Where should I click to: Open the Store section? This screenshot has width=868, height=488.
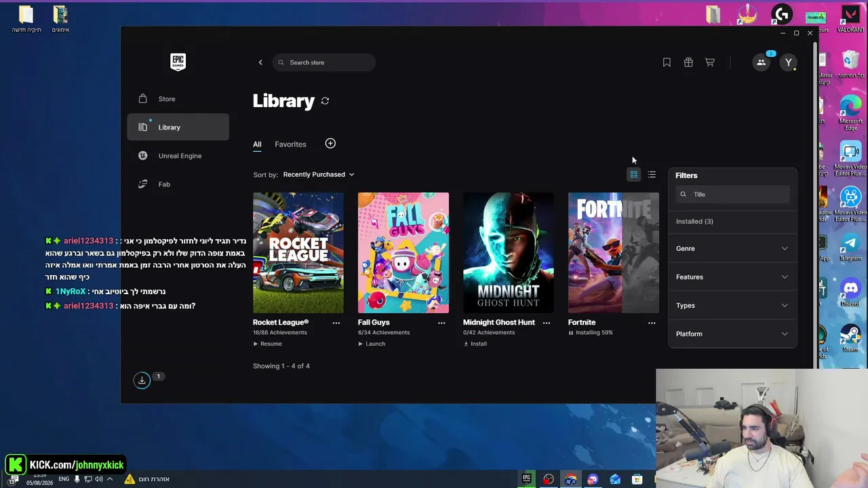178,99
